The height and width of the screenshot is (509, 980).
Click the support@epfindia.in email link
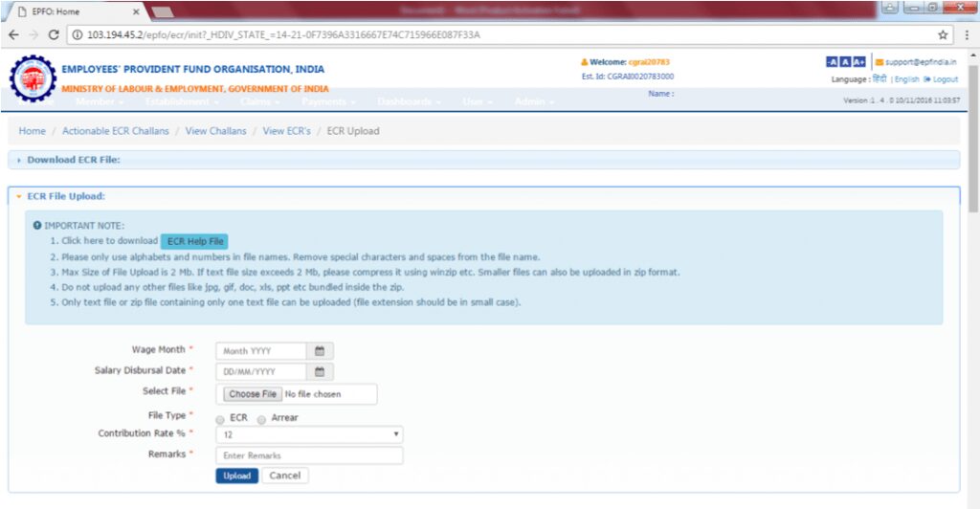pos(921,62)
